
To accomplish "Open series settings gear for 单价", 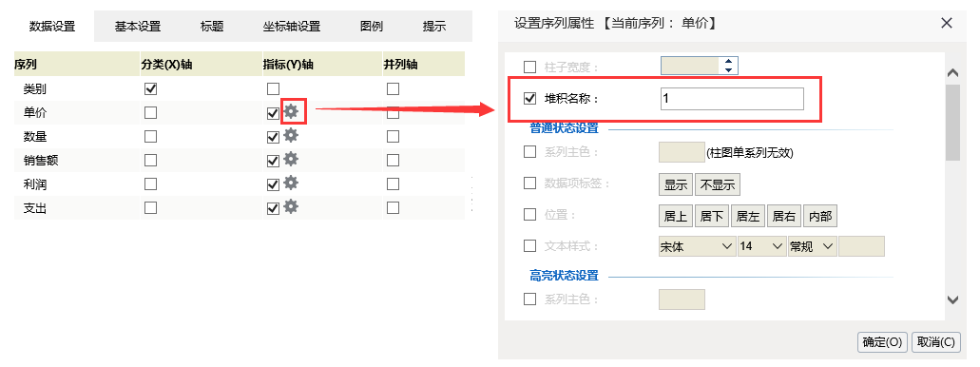I will (291, 112).
